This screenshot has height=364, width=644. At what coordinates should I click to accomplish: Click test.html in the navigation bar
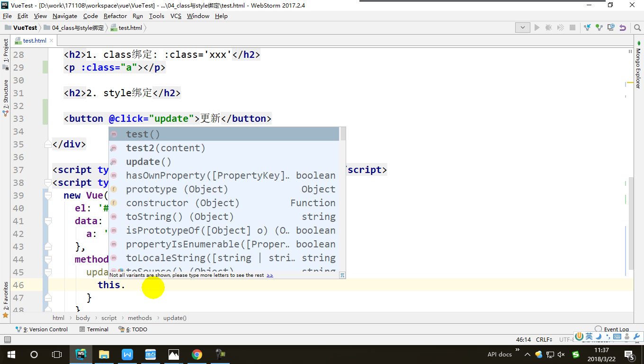(x=126, y=28)
